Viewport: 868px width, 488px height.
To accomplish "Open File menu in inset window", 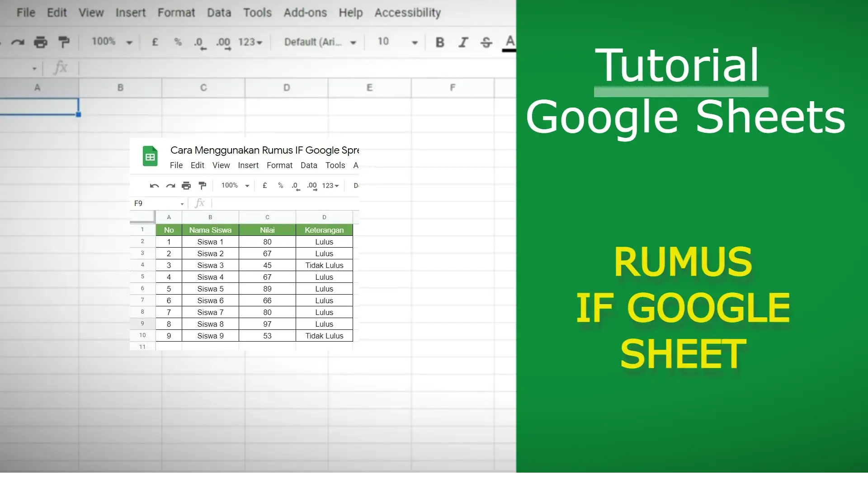I will click(x=176, y=165).
